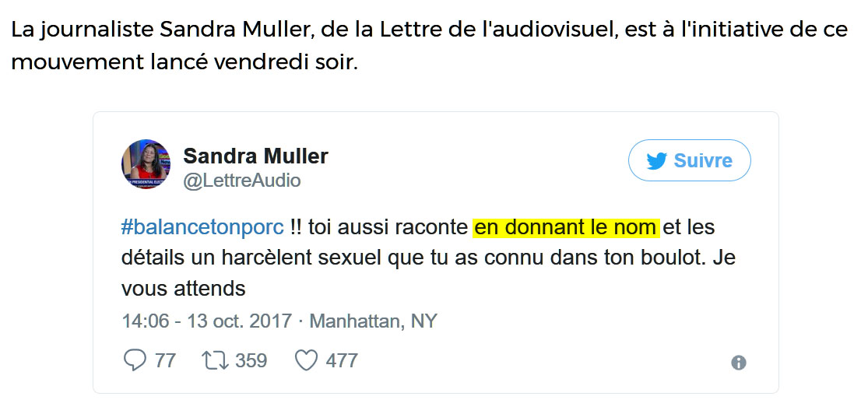The width and height of the screenshot is (868, 407).
Task: Click "Lettre de l'audiovisuel" in the paragraph
Action: click(x=477, y=30)
